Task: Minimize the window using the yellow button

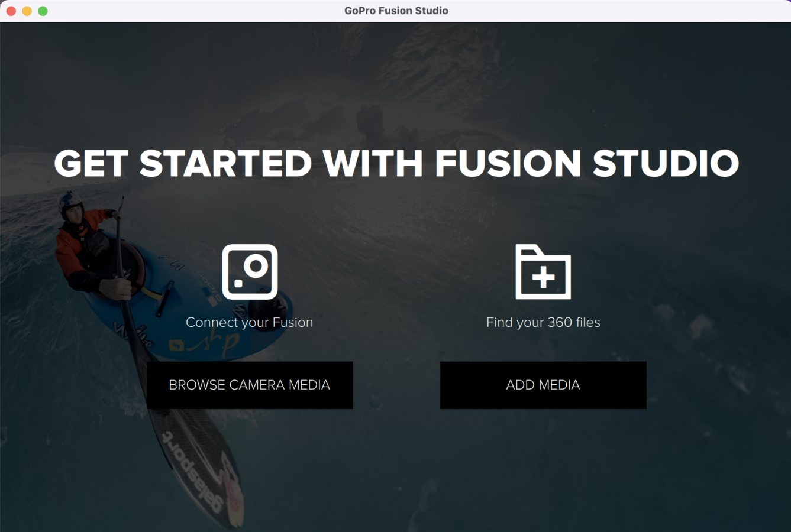Action: (x=27, y=11)
